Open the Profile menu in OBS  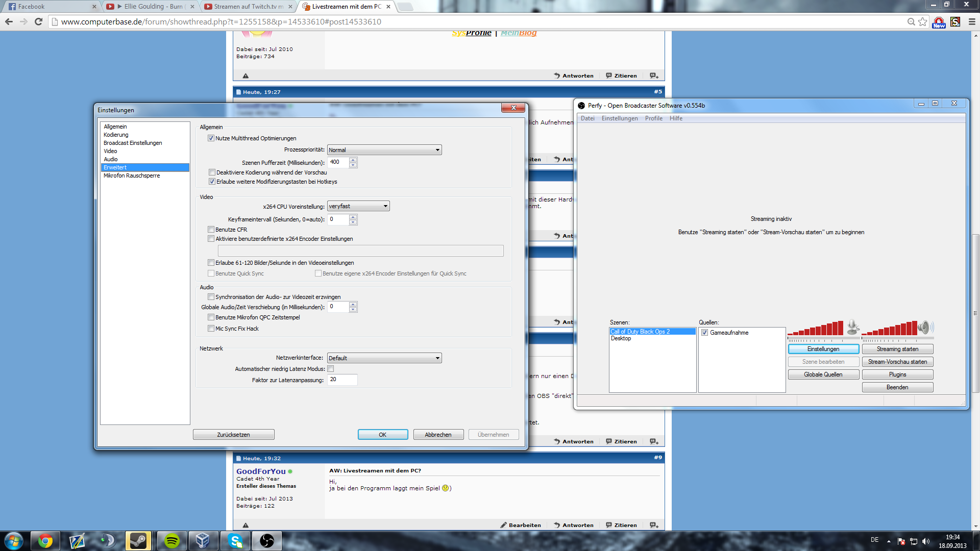coord(653,118)
